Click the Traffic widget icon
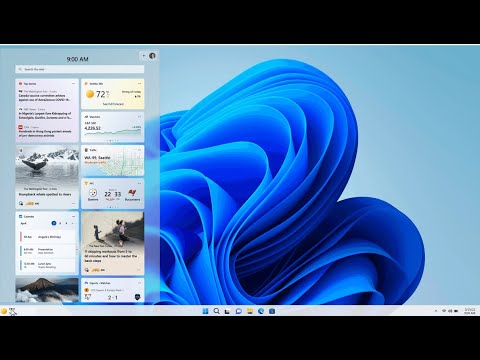 (x=86, y=150)
